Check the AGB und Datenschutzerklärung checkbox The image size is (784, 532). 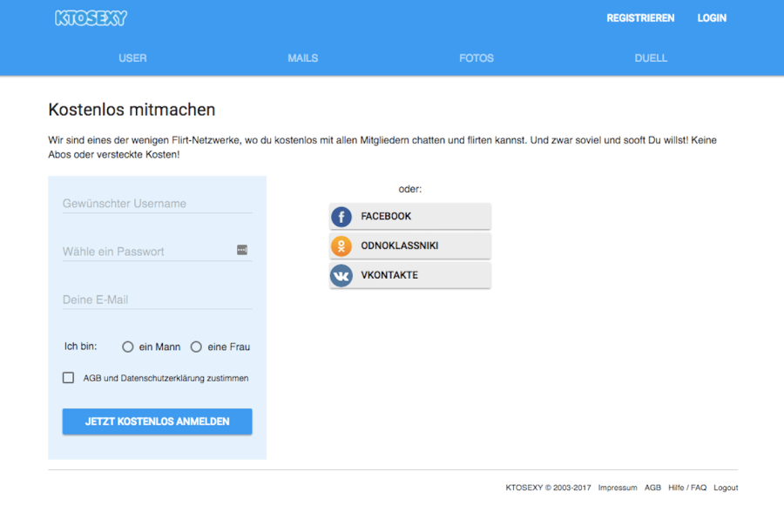pos(69,378)
